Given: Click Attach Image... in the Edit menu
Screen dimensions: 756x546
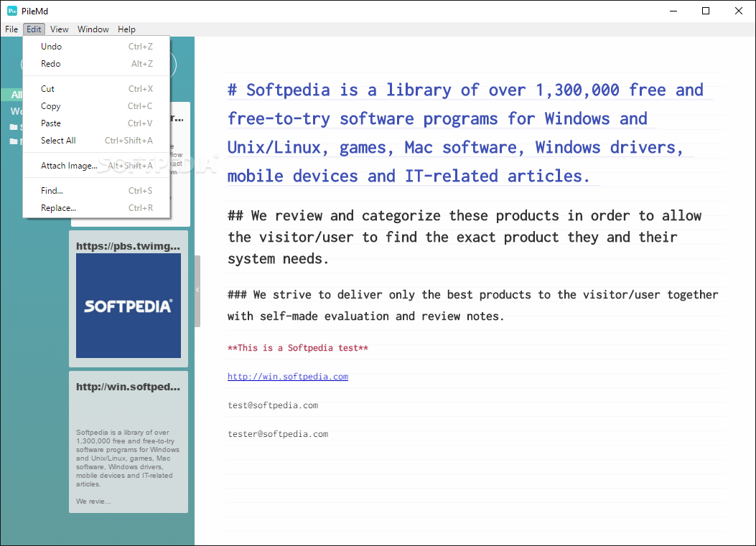Looking at the screenshot, I should coord(96,166).
